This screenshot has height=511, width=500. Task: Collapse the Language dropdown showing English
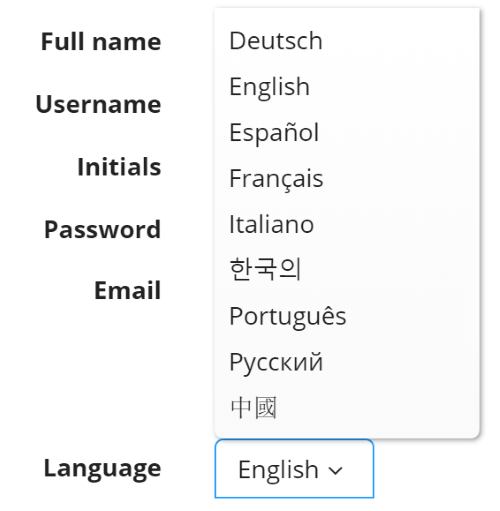pos(294,469)
